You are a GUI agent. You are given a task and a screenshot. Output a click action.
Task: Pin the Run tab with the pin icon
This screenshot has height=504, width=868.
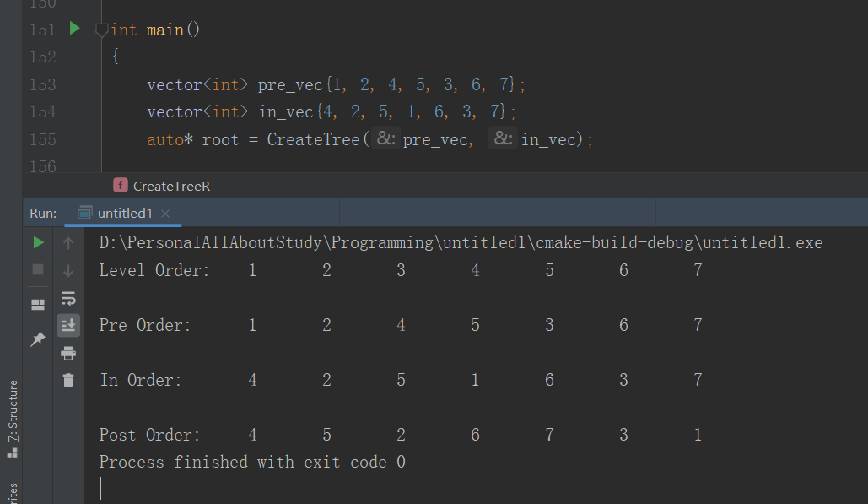click(38, 339)
